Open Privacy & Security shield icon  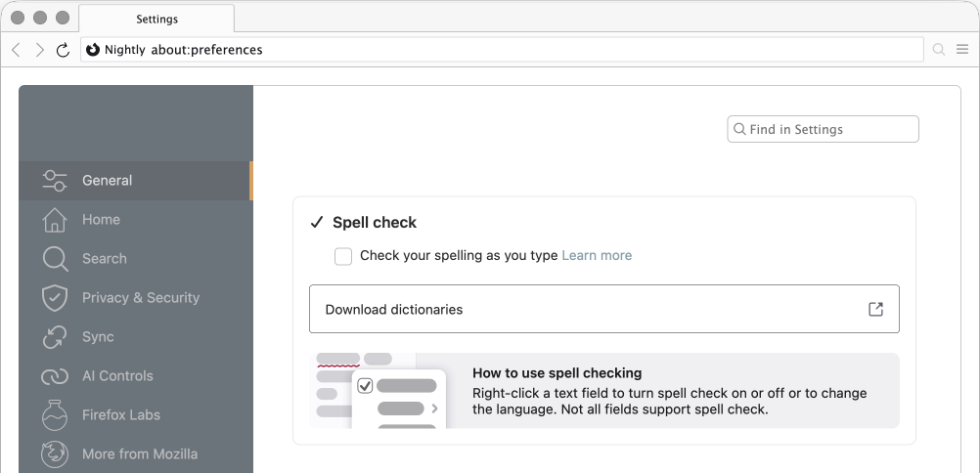54,298
